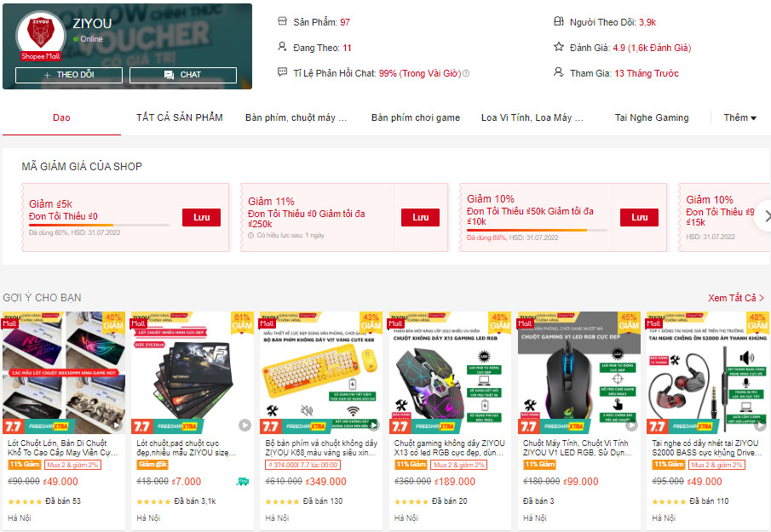Click the free shipping truck icon

click(243, 482)
